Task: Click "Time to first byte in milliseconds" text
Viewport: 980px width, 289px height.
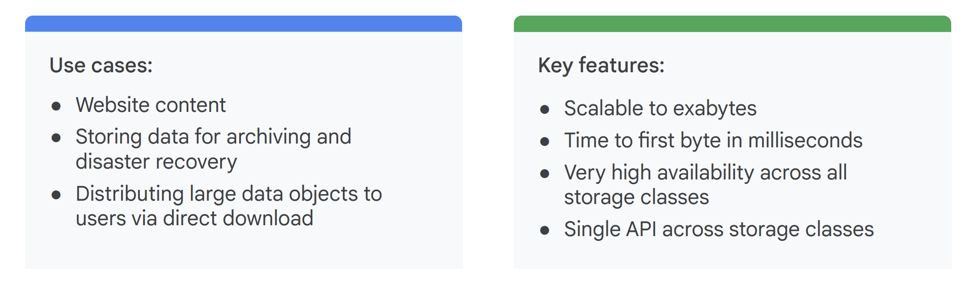Action: [x=713, y=140]
